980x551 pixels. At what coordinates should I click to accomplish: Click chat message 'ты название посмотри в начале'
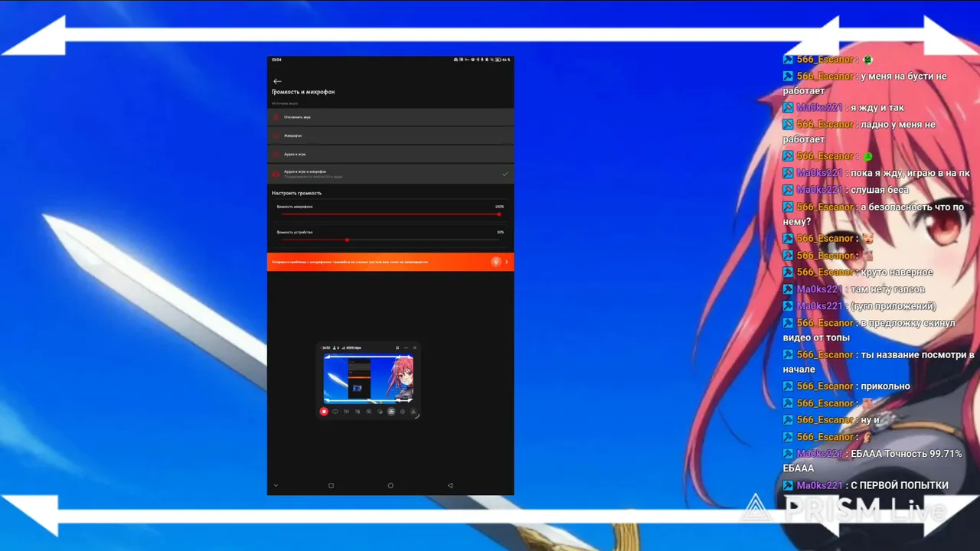[x=879, y=362]
